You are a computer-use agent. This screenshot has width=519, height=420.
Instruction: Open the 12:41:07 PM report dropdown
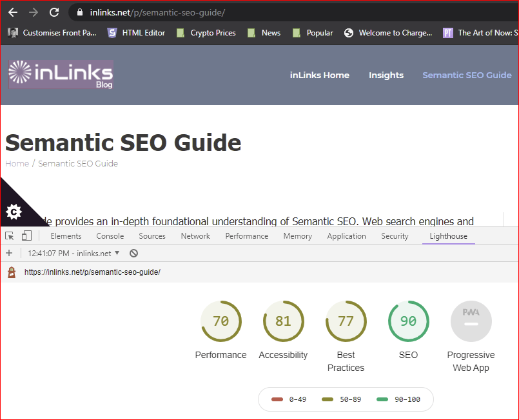click(x=73, y=254)
